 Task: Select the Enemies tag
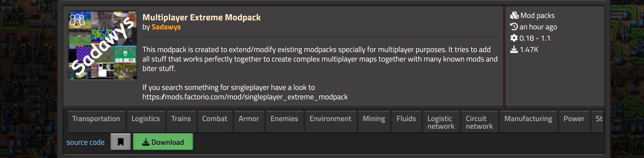[284, 122]
